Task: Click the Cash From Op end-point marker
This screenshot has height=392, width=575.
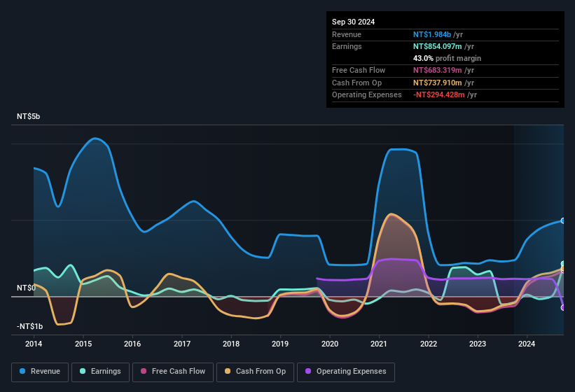Action: [x=563, y=268]
